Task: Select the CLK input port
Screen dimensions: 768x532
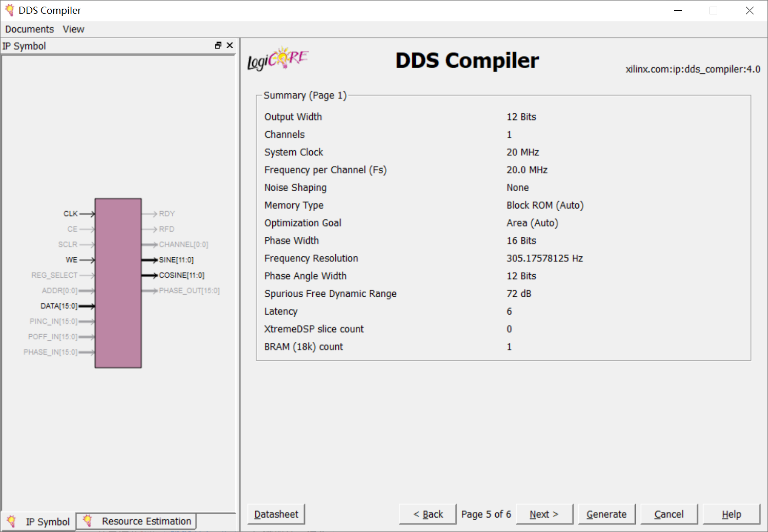Action: pos(71,214)
